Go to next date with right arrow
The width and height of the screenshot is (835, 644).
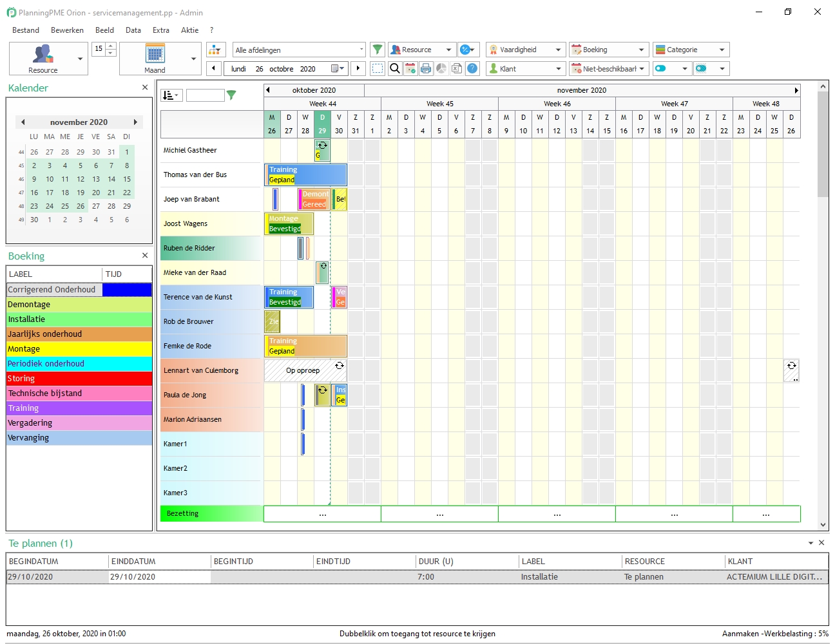tap(358, 68)
